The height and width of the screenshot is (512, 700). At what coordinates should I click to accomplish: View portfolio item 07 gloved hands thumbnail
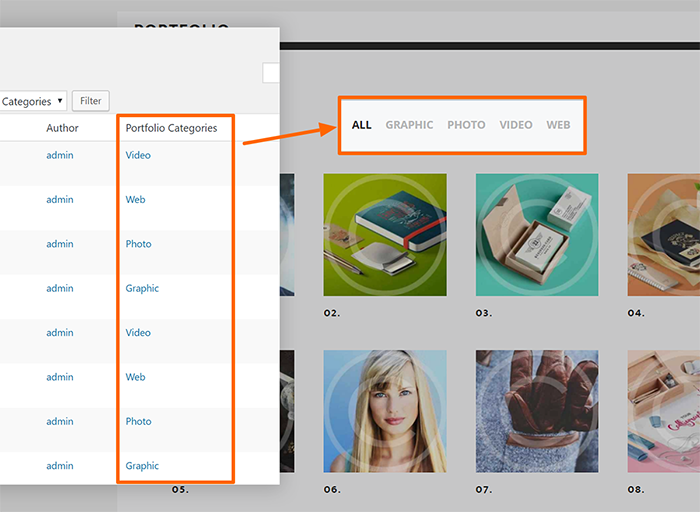tap(536, 411)
